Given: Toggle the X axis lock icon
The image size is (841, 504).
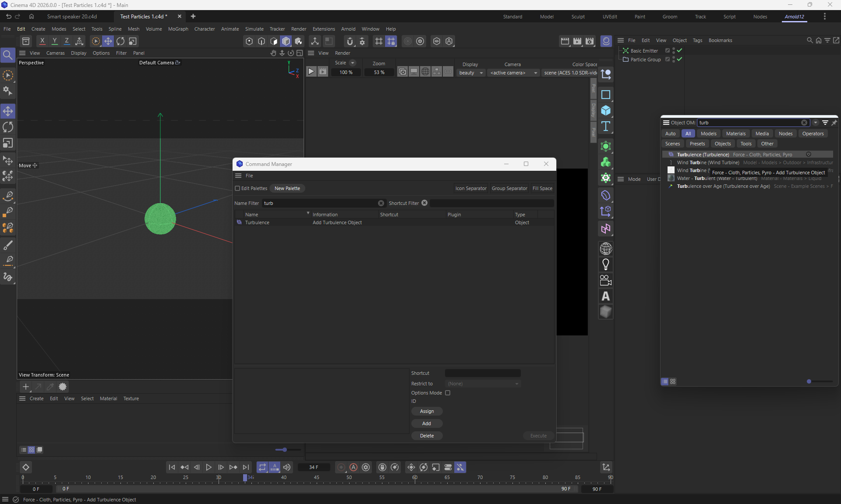Looking at the screenshot, I should (x=42, y=41).
